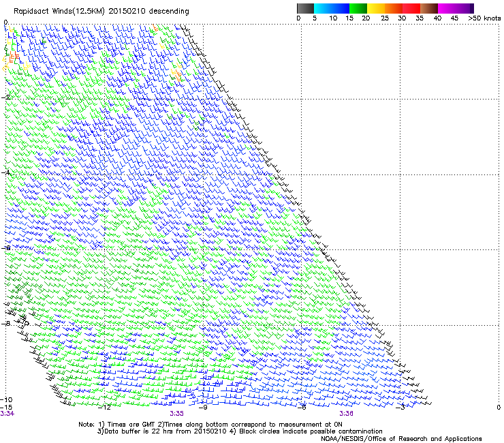This screenshot has height=443, width=504.
Task: Click the cyan 5-10 knots legend swatch
Action: point(322,8)
